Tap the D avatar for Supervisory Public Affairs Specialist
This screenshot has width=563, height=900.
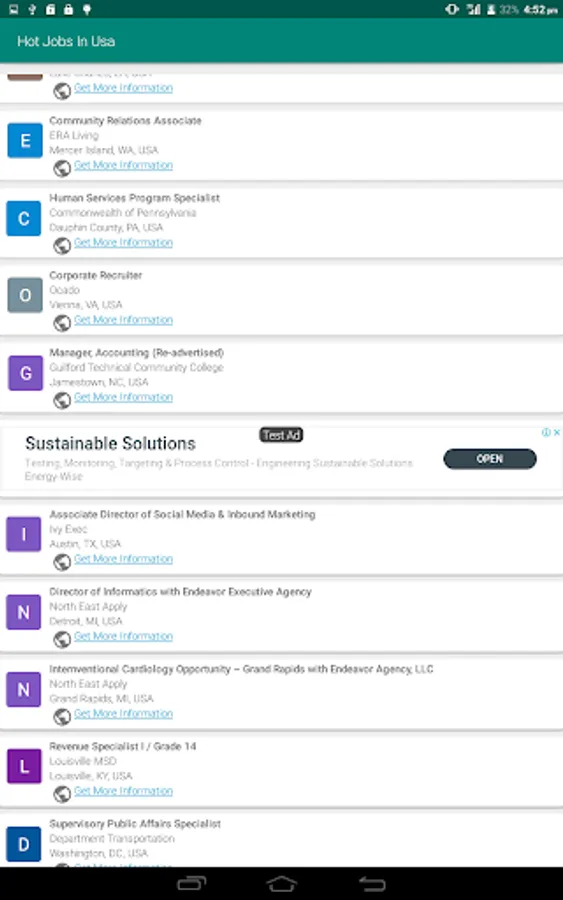(x=24, y=844)
